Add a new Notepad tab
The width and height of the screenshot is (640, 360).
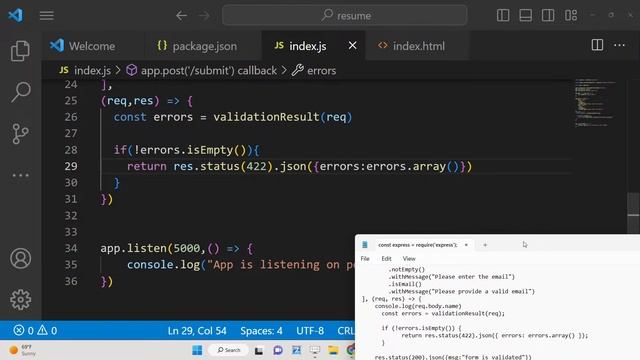pos(485,245)
